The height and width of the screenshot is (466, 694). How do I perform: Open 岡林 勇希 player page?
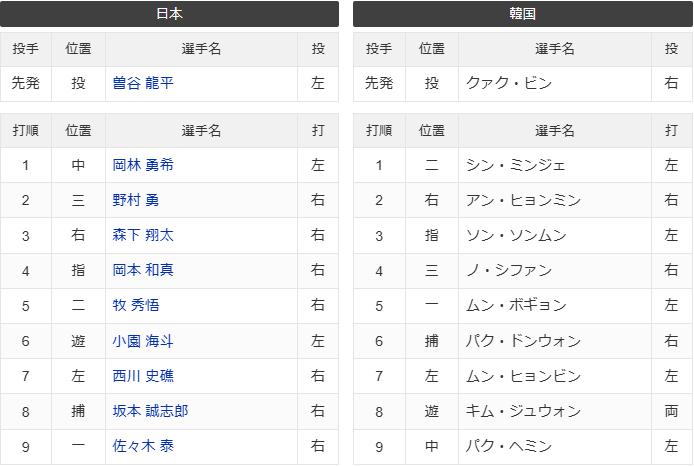pyautogui.click(x=143, y=165)
